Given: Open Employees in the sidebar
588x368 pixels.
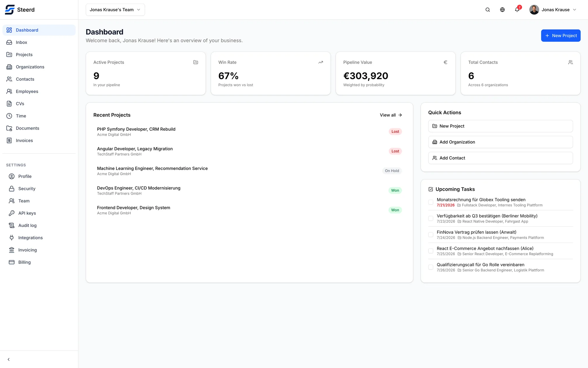Looking at the screenshot, I should point(39,91).
